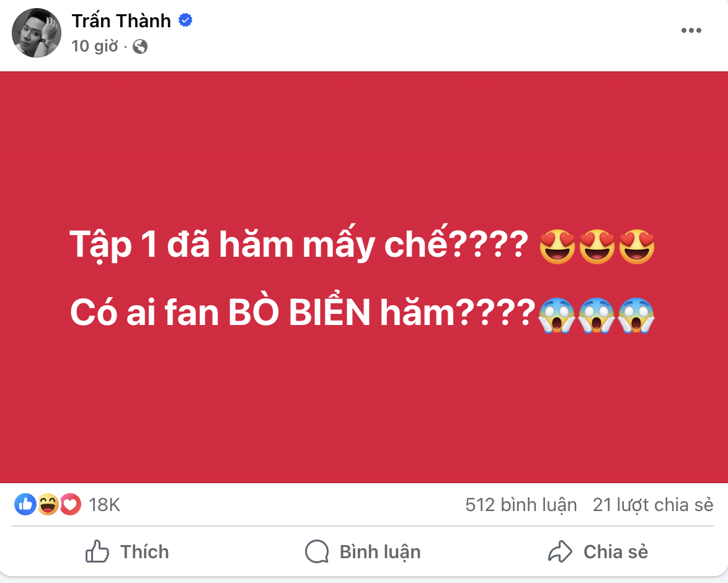The image size is (728, 583).
Task: Click the globe audience icon next to timestamp
Action: point(140,45)
